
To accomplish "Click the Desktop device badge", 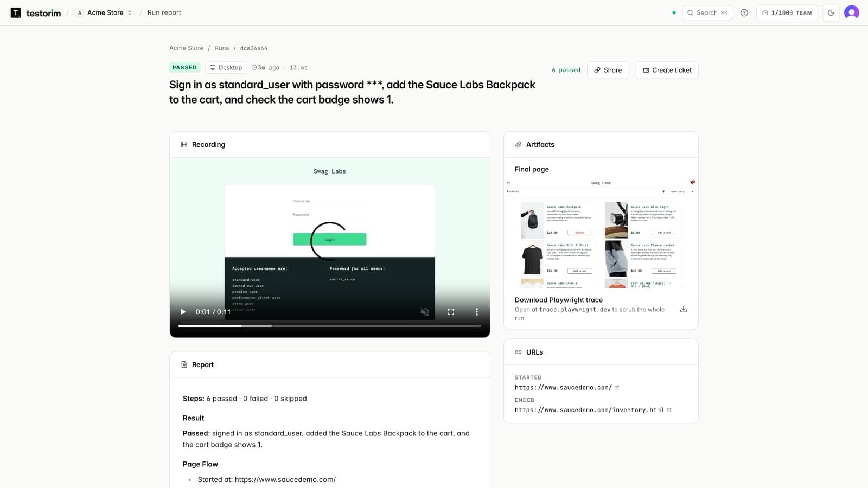I will pos(226,67).
